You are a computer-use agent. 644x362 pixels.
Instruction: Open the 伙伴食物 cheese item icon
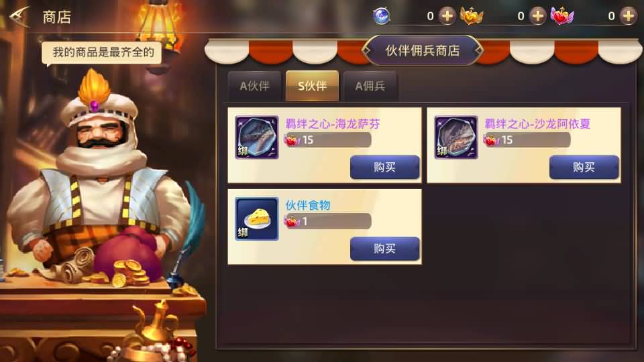(x=257, y=219)
